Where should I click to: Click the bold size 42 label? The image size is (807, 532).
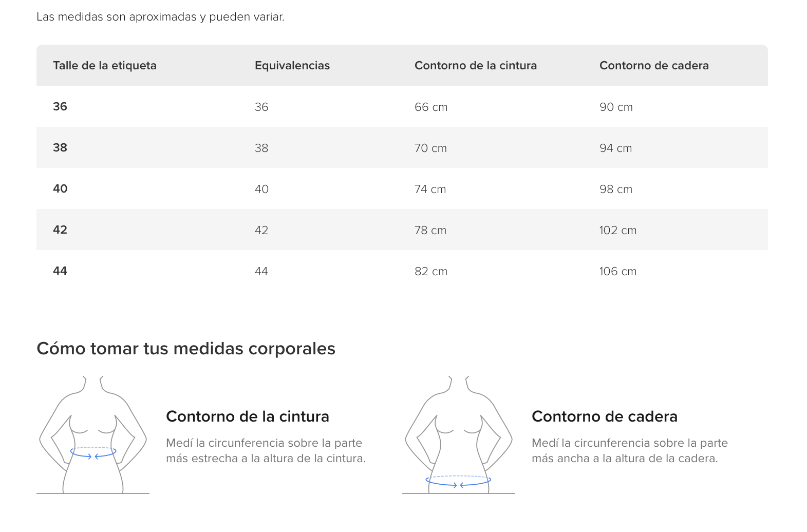tap(60, 230)
